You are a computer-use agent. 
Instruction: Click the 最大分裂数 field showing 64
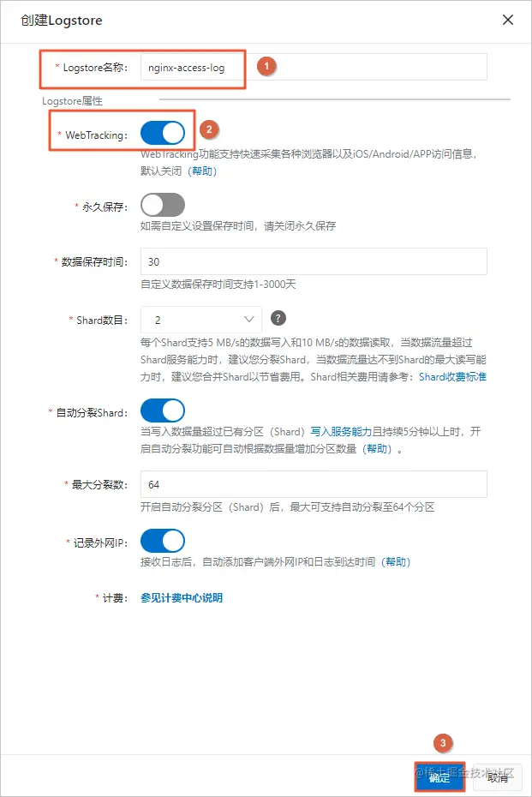(314, 484)
